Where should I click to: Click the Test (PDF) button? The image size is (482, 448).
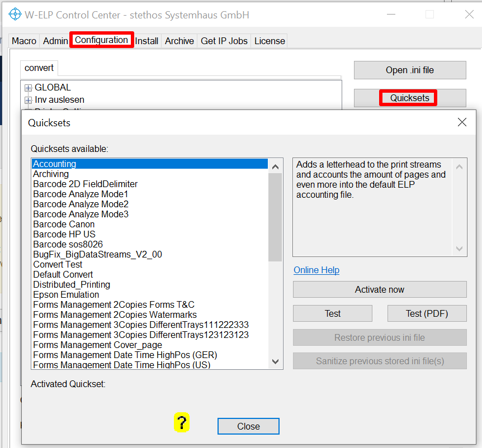tap(427, 313)
